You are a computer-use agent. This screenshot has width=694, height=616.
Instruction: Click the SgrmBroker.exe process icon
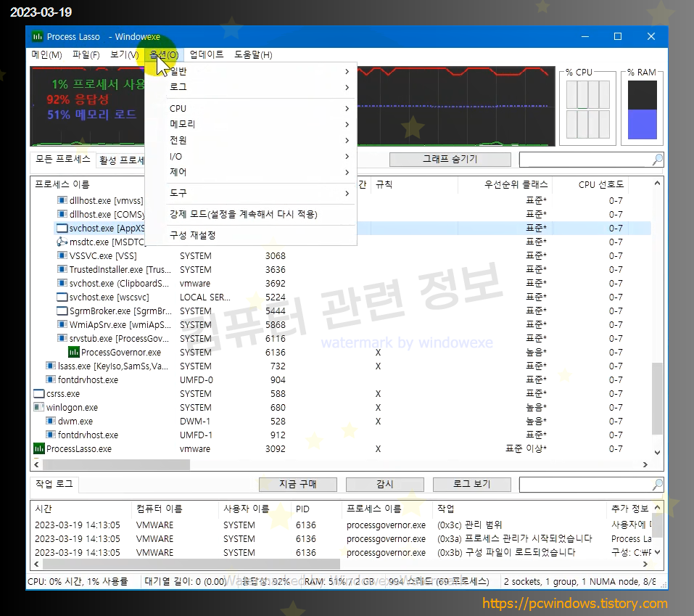[62, 311]
